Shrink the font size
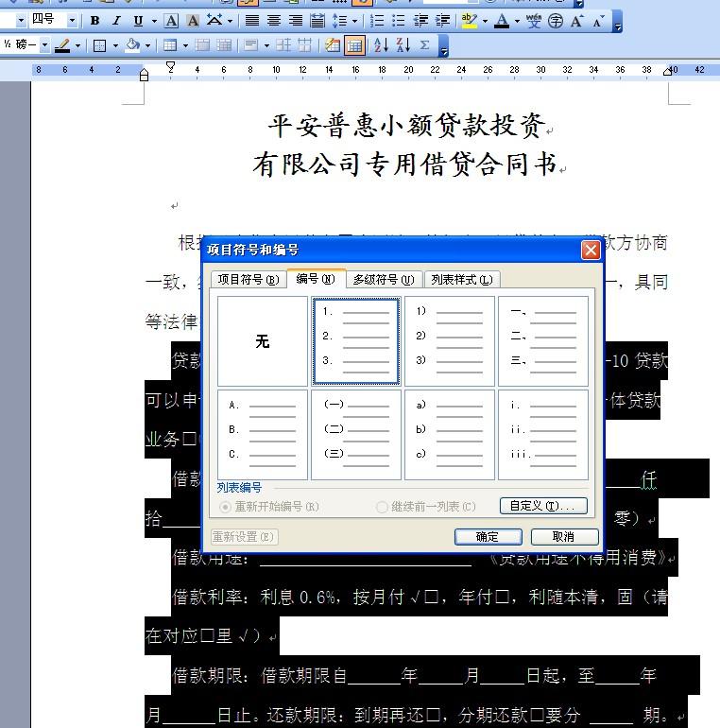Screen dimensions: 720x728 tap(598, 21)
